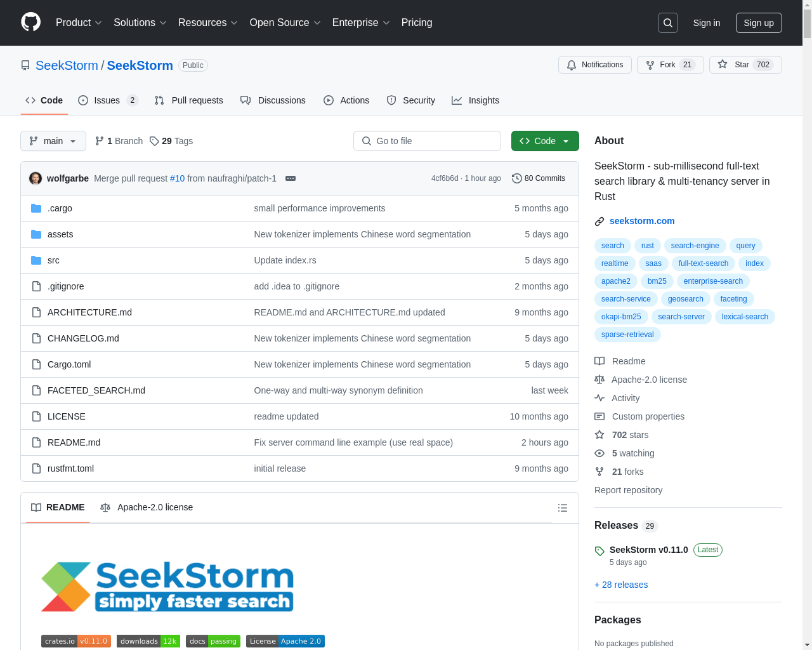Screen dimensions: 812x650
Task: Open the SeekStorm v0.11.0 release
Action: (648, 550)
